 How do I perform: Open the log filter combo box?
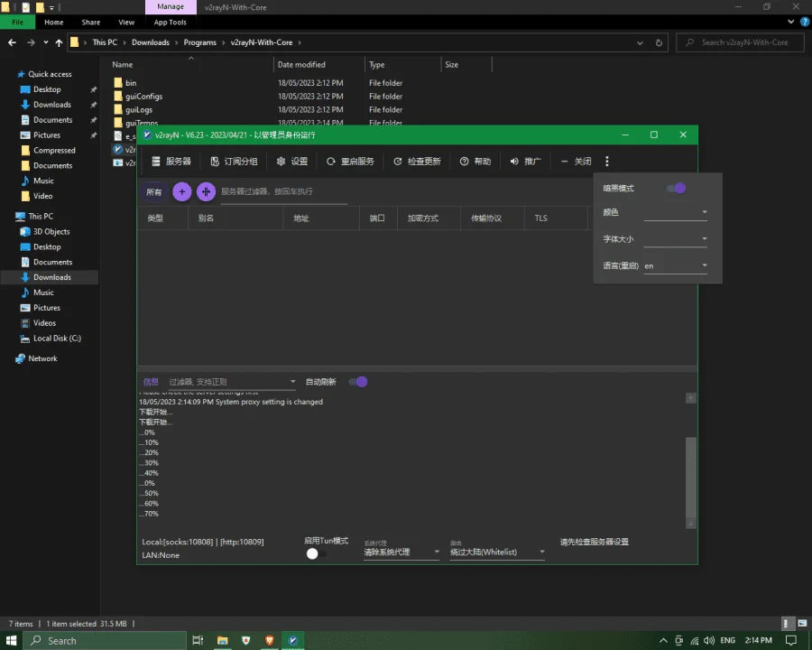pos(232,382)
